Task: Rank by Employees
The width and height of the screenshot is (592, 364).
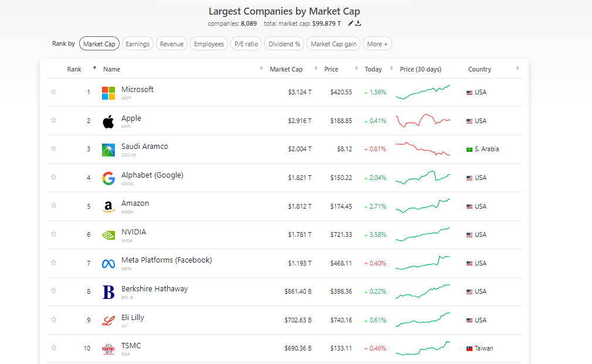Action: (x=209, y=44)
